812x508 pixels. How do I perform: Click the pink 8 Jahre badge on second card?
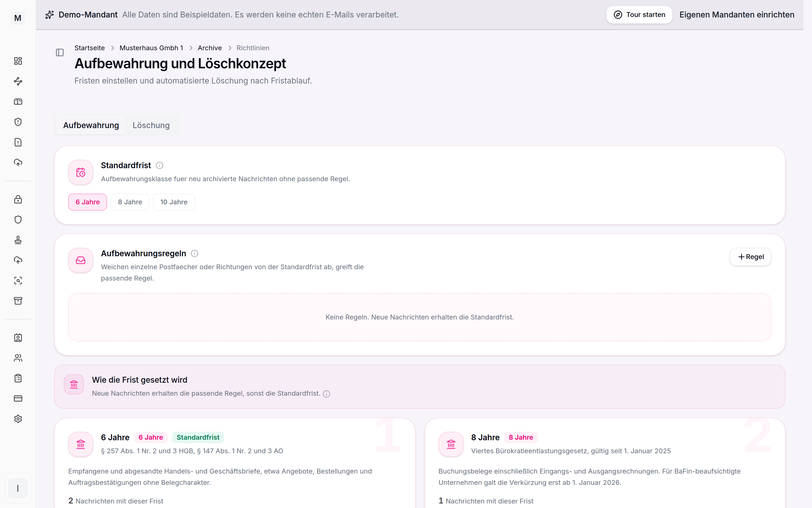[521, 437]
